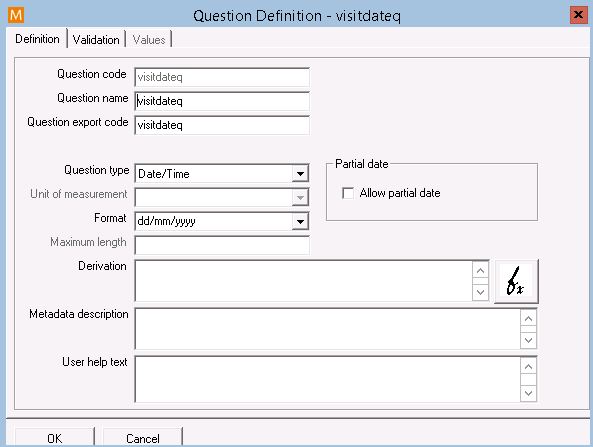Click into the Question export code field
593x447 pixels.
coord(222,125)
